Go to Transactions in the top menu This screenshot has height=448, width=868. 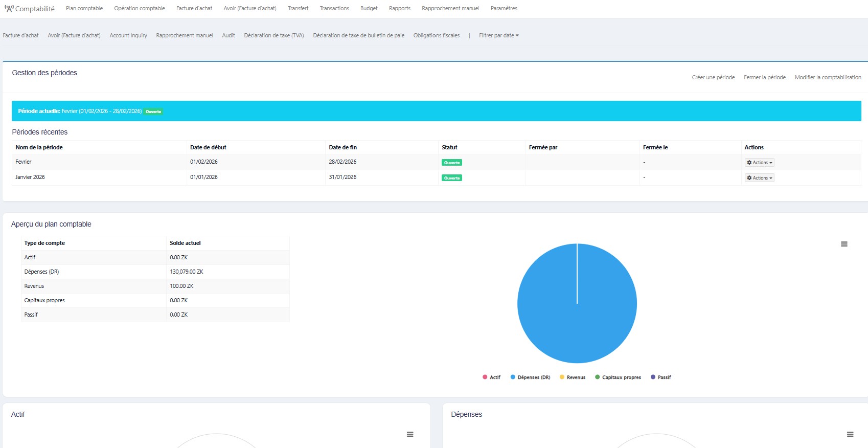click(x=334, y=9)
